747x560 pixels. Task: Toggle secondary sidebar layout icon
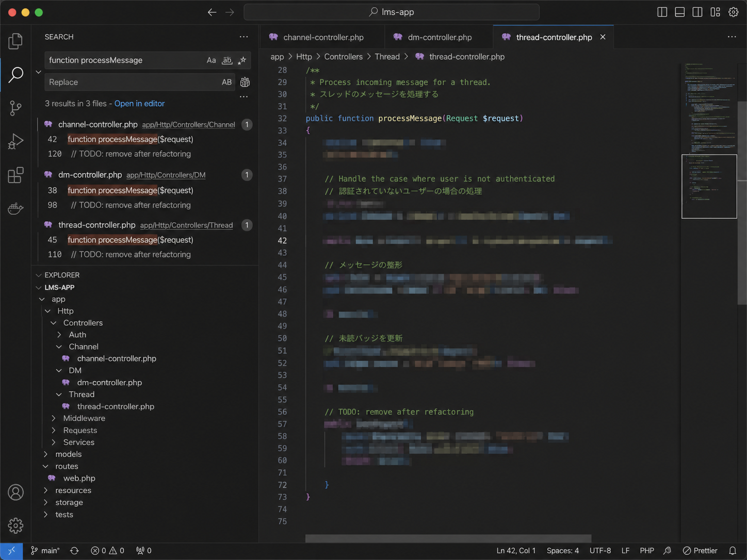pyautogui.click(x=697, y=12)
